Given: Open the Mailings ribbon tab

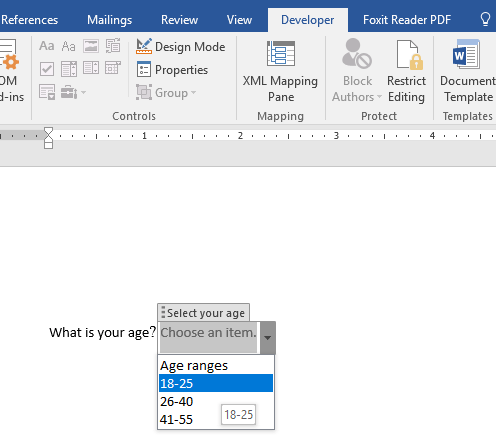Looking at the screenshot, I should 109,20.
